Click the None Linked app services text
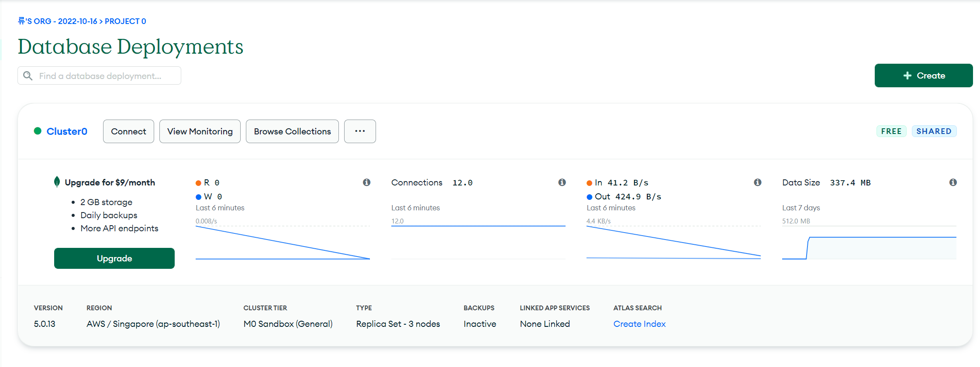This screenshot has height=367, width=980. coord(545,324)
